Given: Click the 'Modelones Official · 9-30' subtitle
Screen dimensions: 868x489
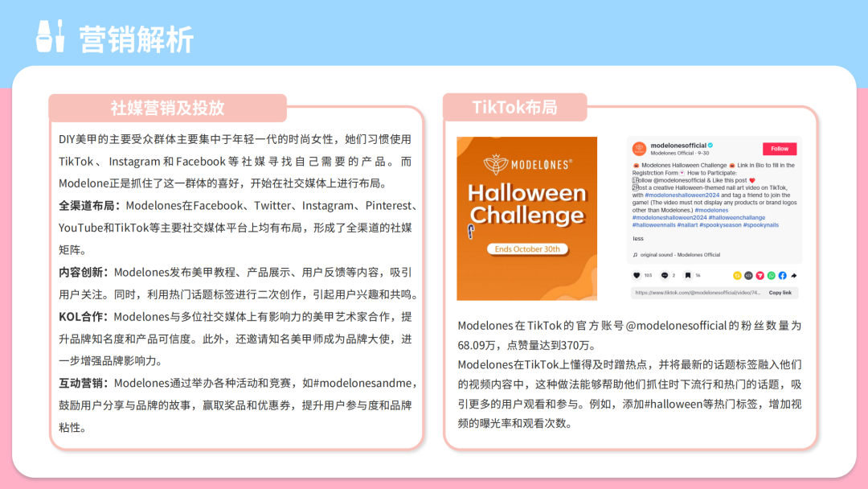Looking at the screenshot, I should (x=680, y=153).
